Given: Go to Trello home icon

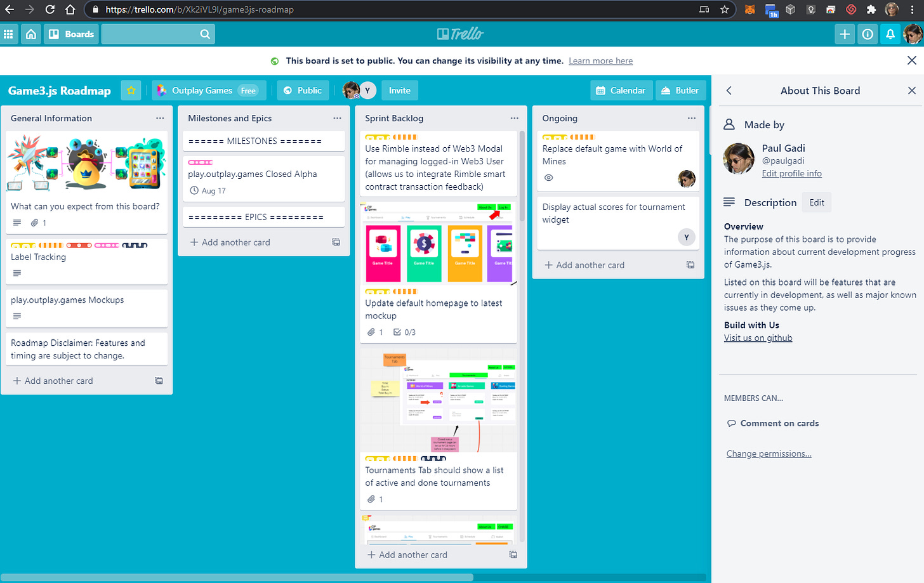Looking at the screenshot, I should [31, 34].
